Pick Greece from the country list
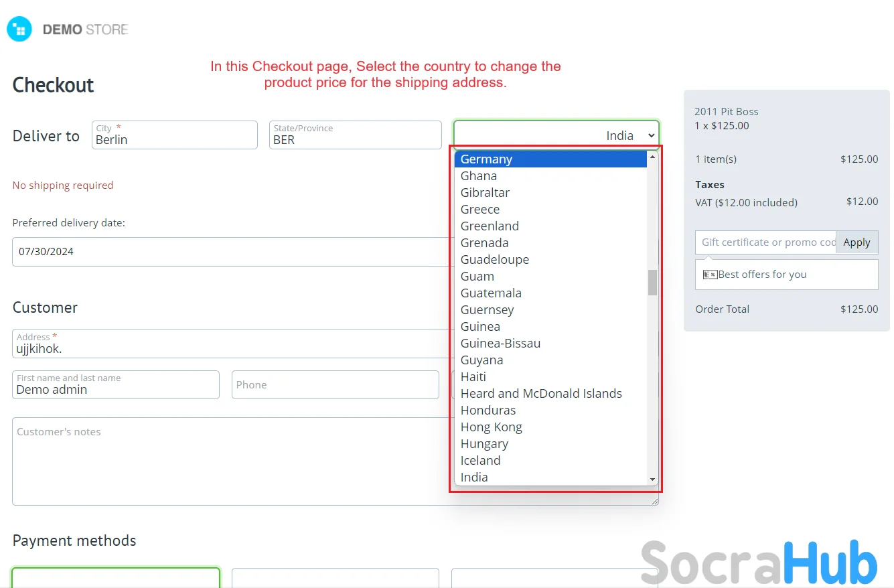The width and height of the screenshot is (894, 588). click(550, 209)
